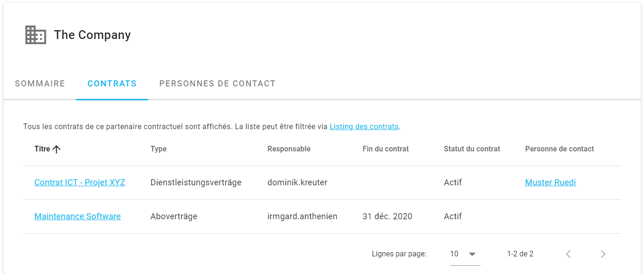Image resolution: width=644 pixels, height=274 pixels.
Task: Open the Maintenance Software contract
Action: [x=78, y=216]
